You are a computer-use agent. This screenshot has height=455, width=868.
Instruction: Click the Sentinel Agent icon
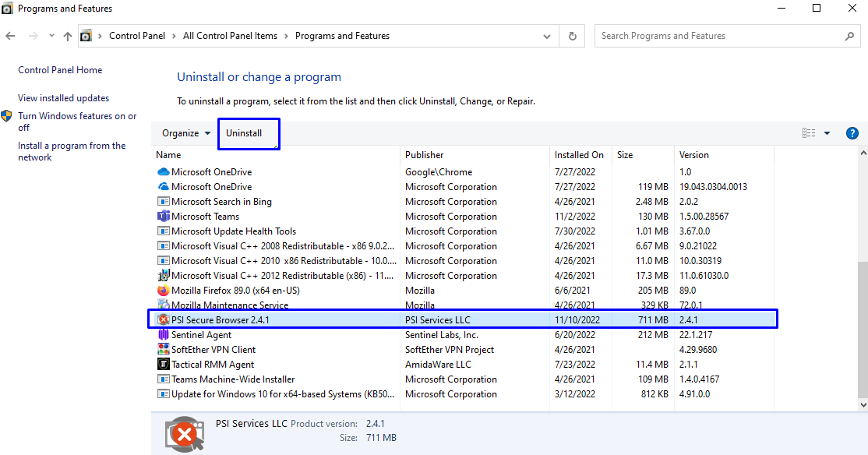click(x=163, y=333)
